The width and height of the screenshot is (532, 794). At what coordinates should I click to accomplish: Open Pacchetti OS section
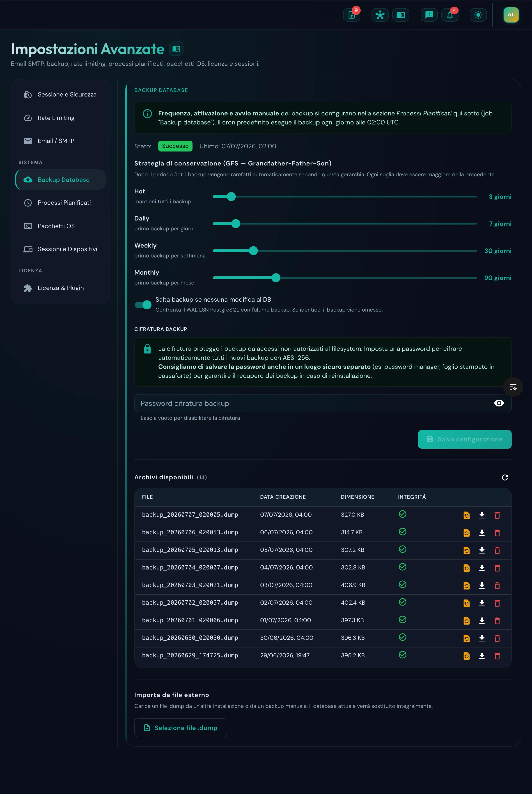click(60, 226)
